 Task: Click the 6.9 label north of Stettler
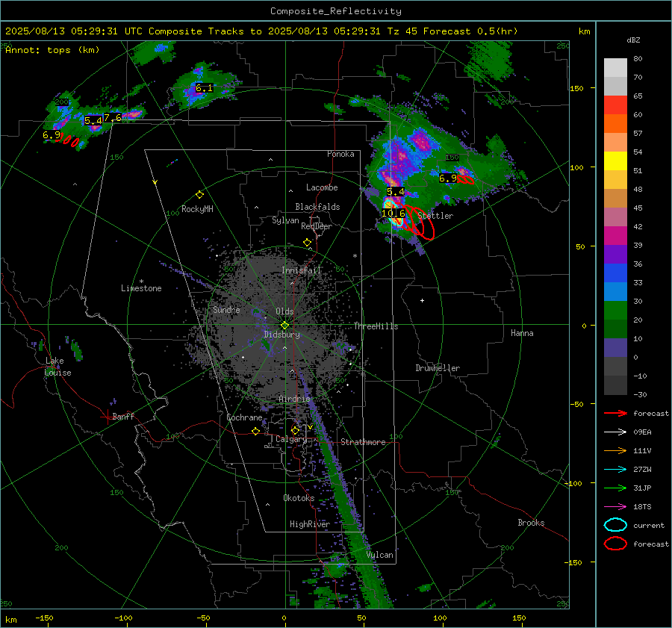click(448, 178)
